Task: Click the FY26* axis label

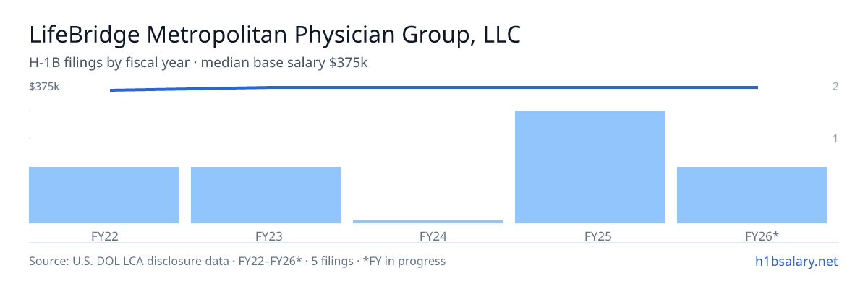Action: pos(752,236)
